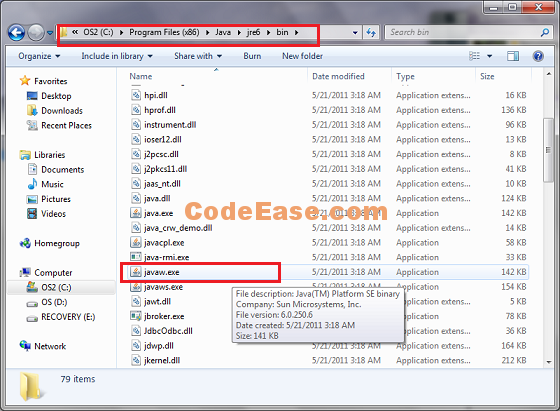Open the Share with dropdown
The height and width of the screenshot is (411, 560).
[x=198, y=56]
